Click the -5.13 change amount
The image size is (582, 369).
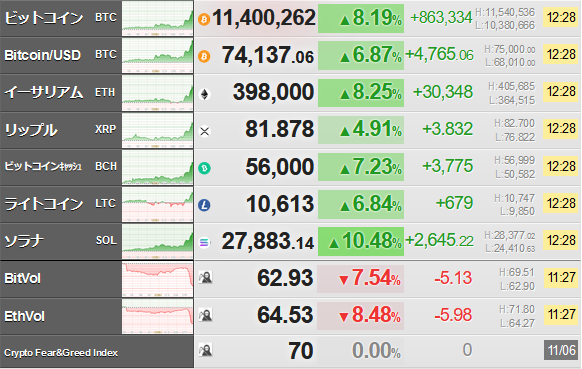point(453,278)
